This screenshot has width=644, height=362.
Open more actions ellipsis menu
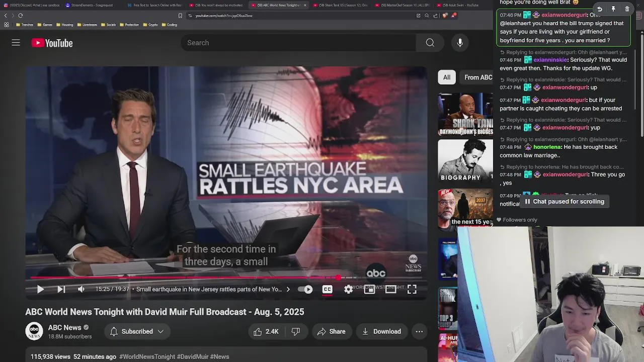pyautogui.click(x=419, y=331)
